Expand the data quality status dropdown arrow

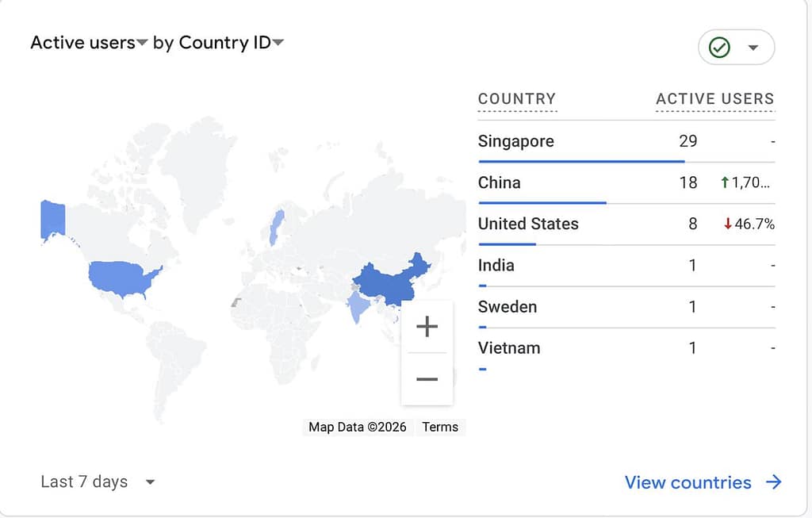tap(753, 48)
